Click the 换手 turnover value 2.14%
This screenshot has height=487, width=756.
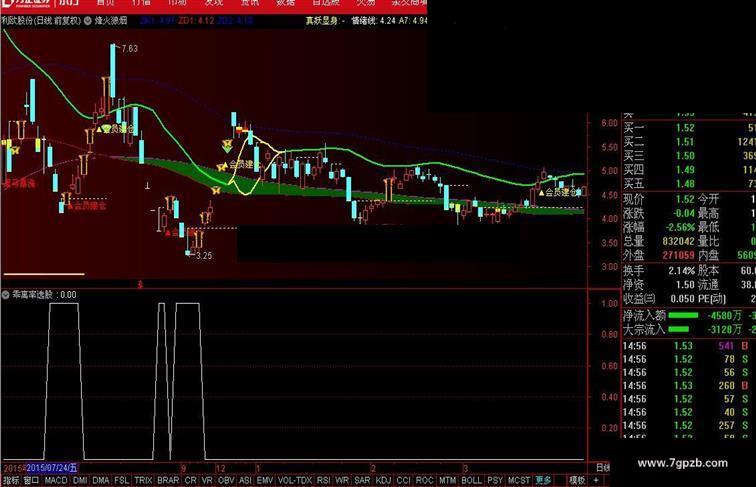(682, 271)
